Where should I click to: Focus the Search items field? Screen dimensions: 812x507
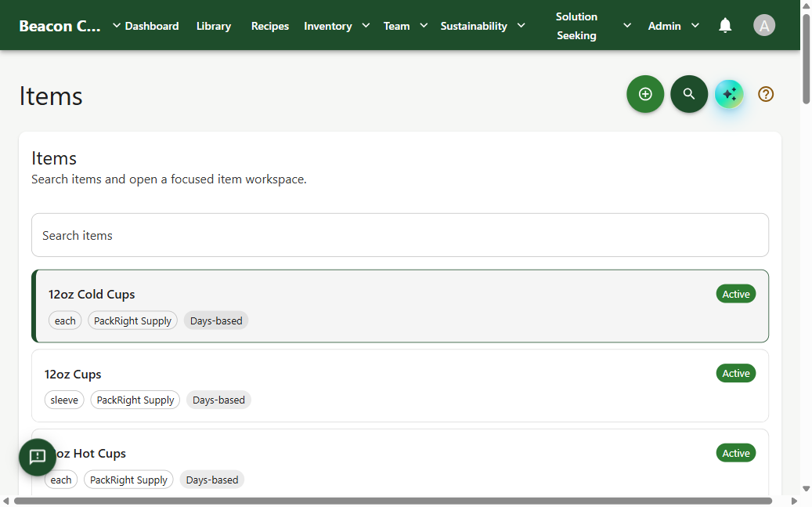pos(400,235)
